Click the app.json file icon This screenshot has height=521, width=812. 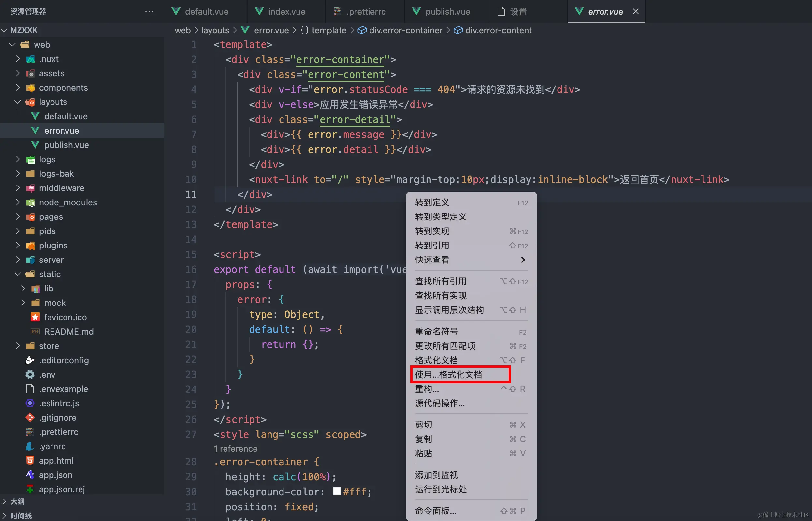click(30, 475)
